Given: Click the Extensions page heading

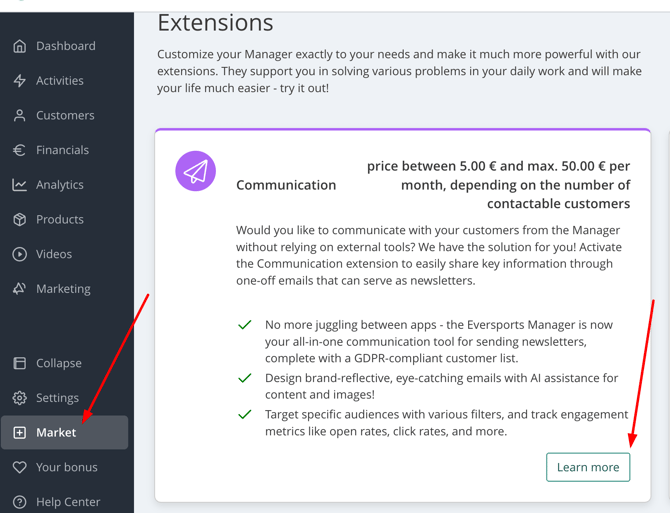Looking at the screenshot, I should click(x=215, y=22).
